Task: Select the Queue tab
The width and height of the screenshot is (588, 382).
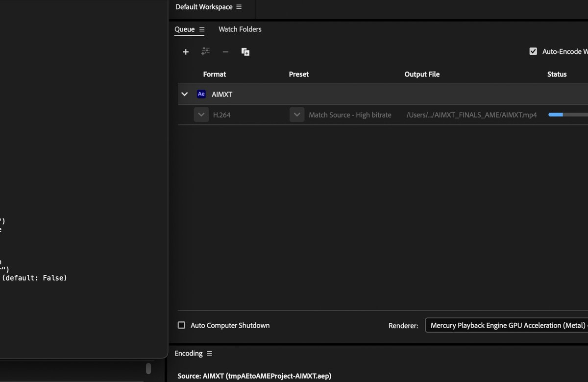Action: pyautogui.click(x=185, y=29)
